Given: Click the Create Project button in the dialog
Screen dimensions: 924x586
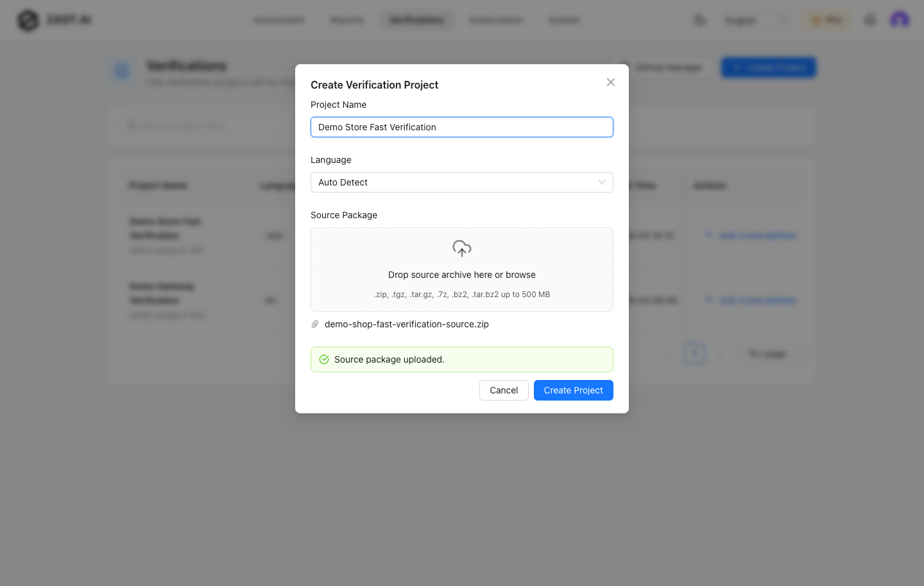Looking at the screenshot, I should pos(574,390).
